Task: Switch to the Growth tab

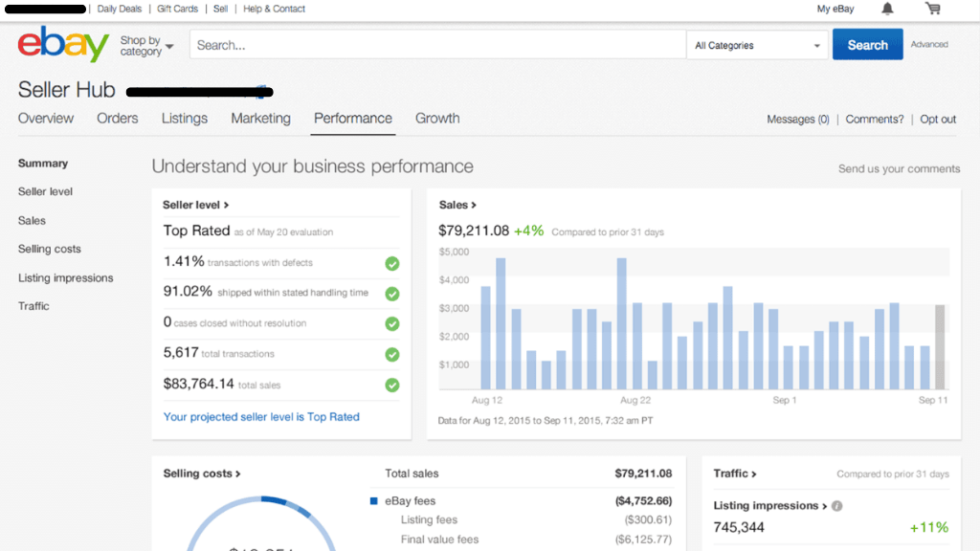Action: pyautogui.click(x=437, y=118)
